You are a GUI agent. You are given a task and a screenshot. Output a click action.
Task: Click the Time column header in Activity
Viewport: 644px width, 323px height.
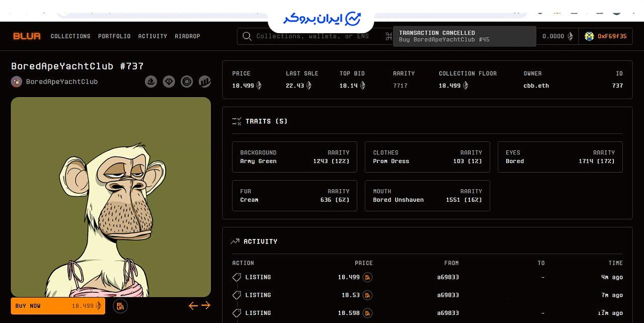click(x=616, y=263)
